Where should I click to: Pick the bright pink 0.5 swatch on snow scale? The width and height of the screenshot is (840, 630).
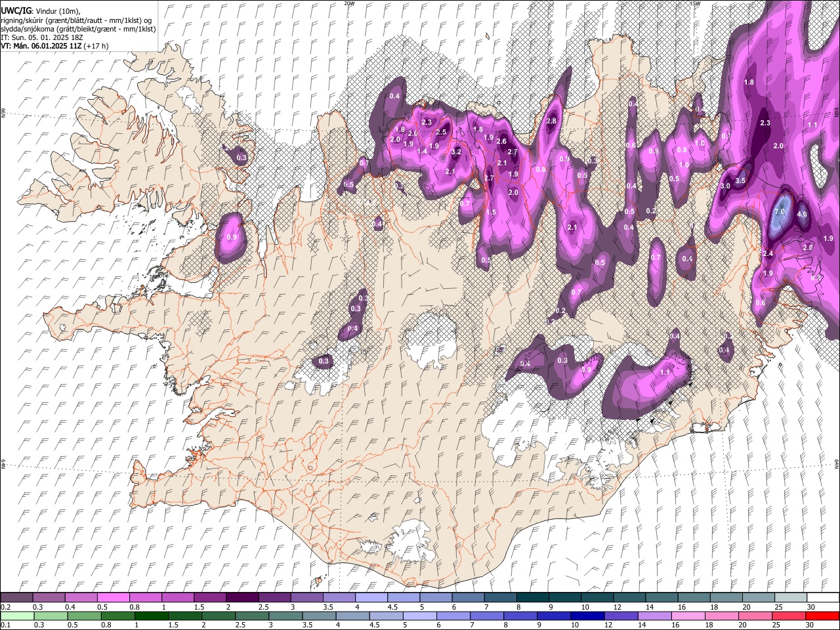pos(113,598)
